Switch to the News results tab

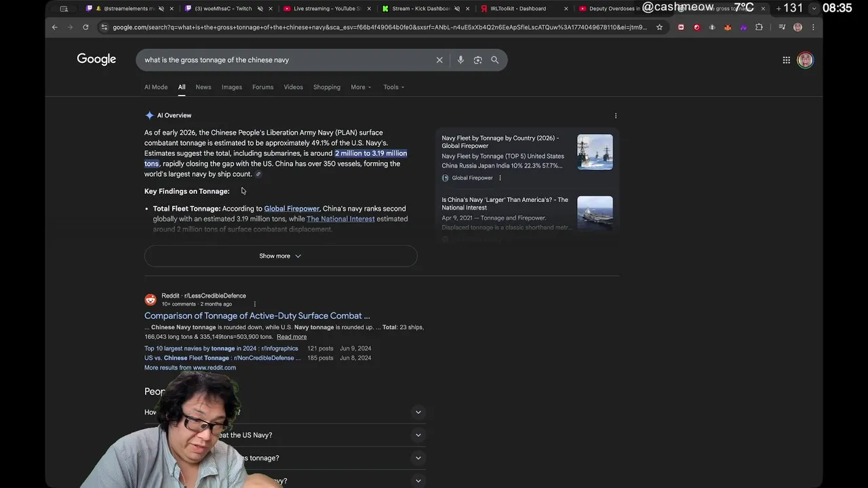[x=203, y=87]
